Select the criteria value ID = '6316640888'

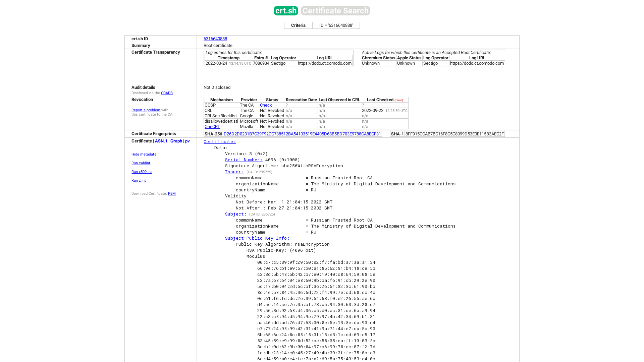click(x=336, y=25)
